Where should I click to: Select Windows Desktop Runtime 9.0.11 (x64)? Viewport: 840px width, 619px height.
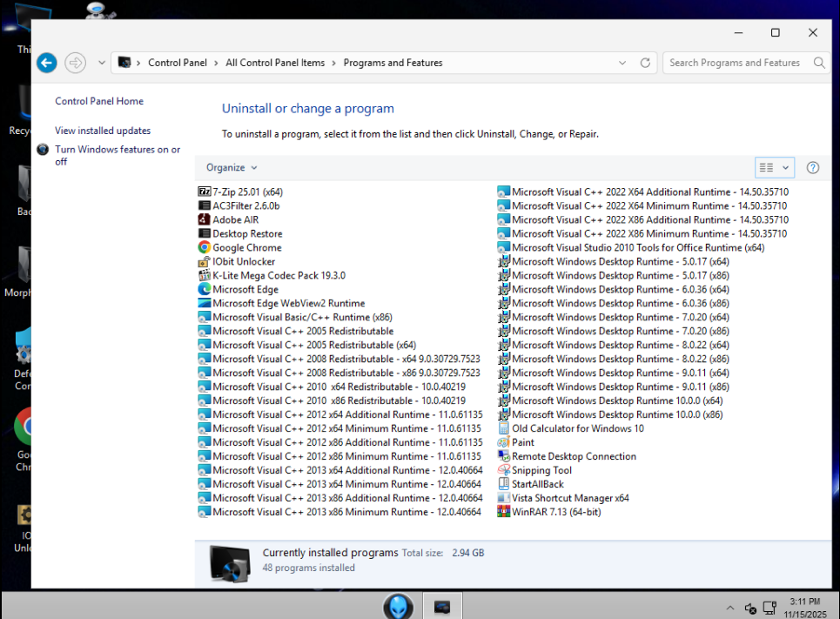(x=621, y=373)
